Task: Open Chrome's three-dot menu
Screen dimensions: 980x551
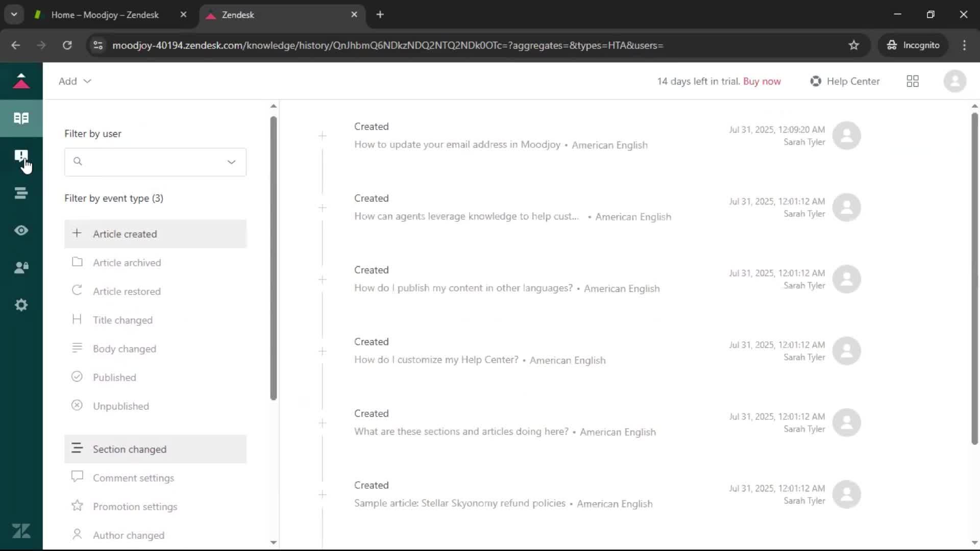Action: click(964, 45)
